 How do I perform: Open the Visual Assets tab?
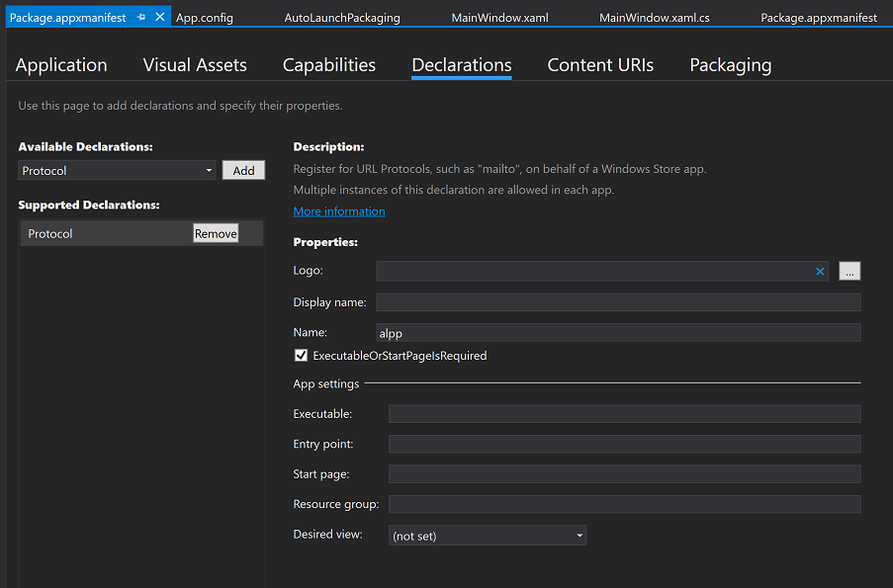pyautogui.click(x=195, y=65)
